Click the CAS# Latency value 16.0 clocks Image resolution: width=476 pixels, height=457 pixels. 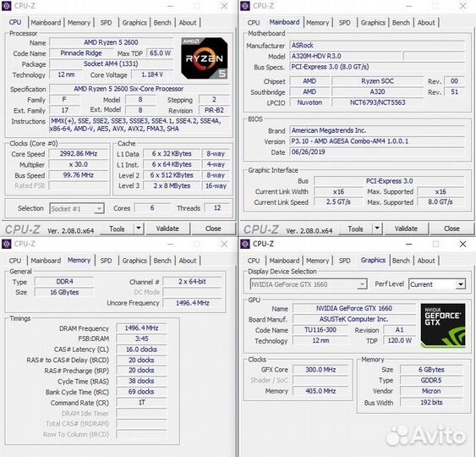click(x=141, y=350)
